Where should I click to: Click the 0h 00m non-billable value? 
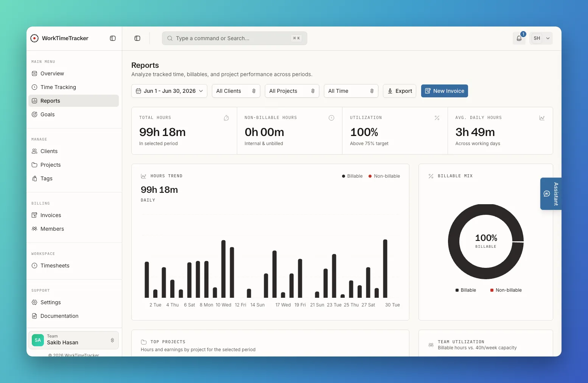click(x=264, y=132)
